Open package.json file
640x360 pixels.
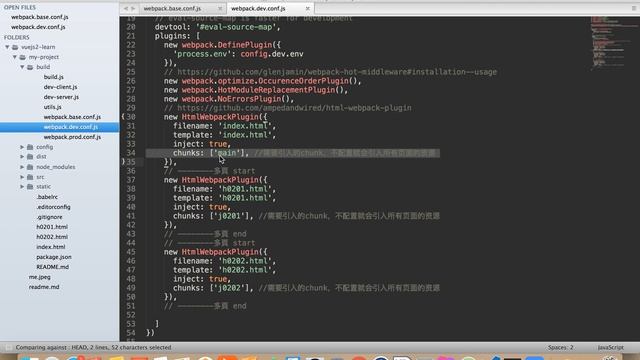point(54,257)
